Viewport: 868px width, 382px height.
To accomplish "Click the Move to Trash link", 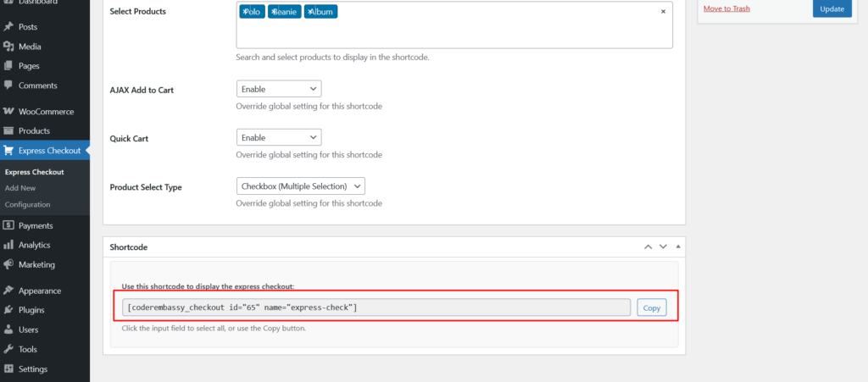I will [726, 8].
